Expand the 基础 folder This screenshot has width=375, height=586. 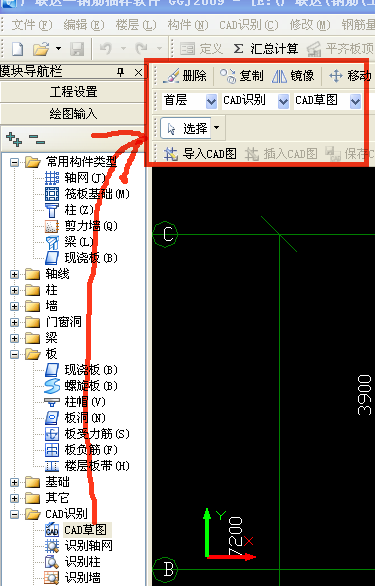click(x=15, y=482)
